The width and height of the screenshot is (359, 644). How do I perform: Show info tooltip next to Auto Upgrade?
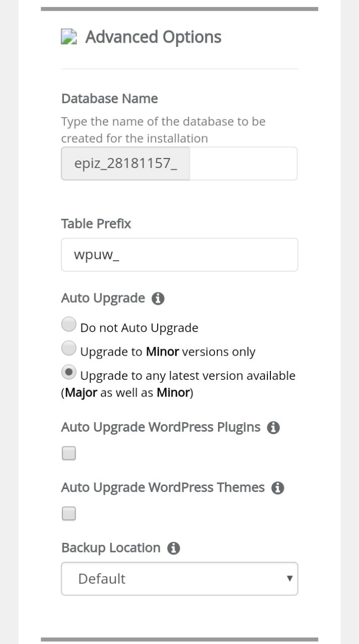tap(158, 298)
